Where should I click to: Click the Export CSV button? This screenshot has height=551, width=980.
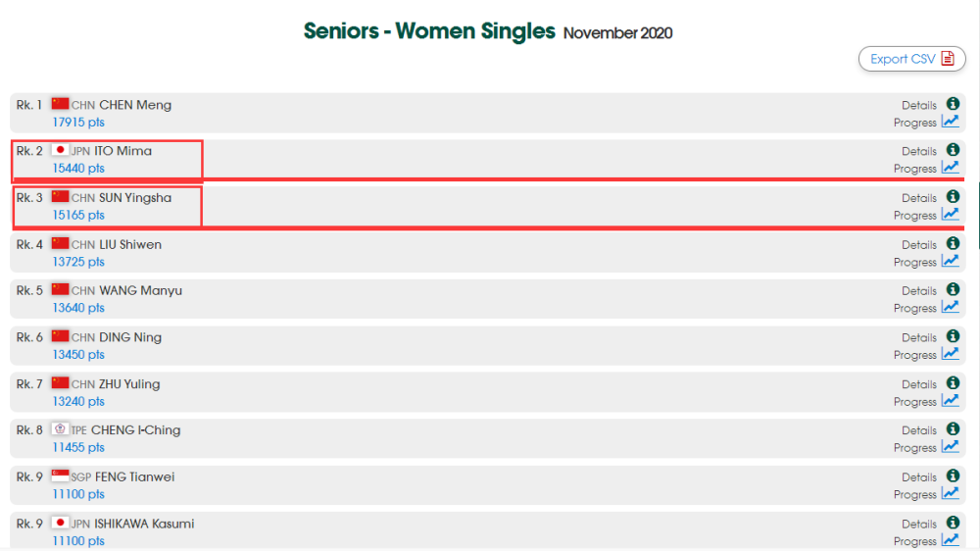click(911, 59)
